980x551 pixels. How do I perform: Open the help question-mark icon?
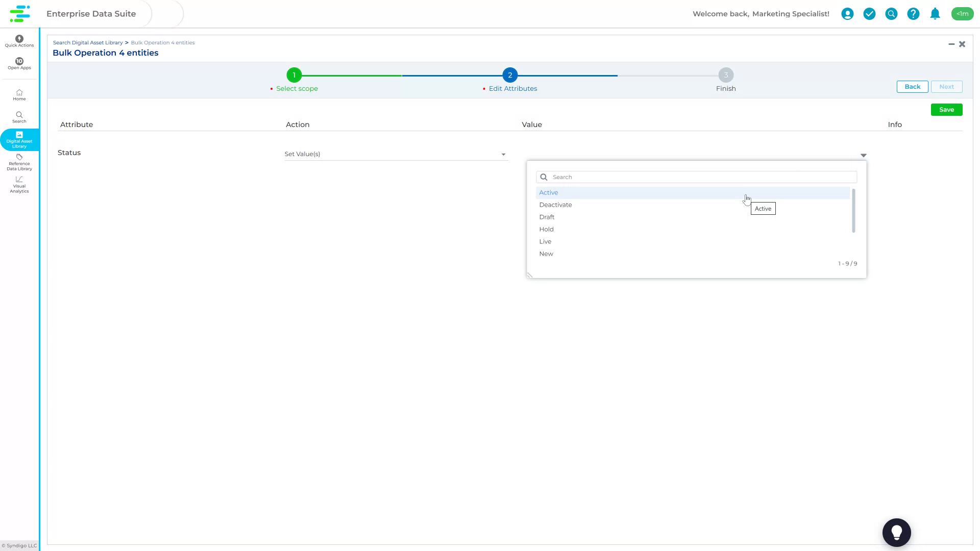tap(913, 14)
